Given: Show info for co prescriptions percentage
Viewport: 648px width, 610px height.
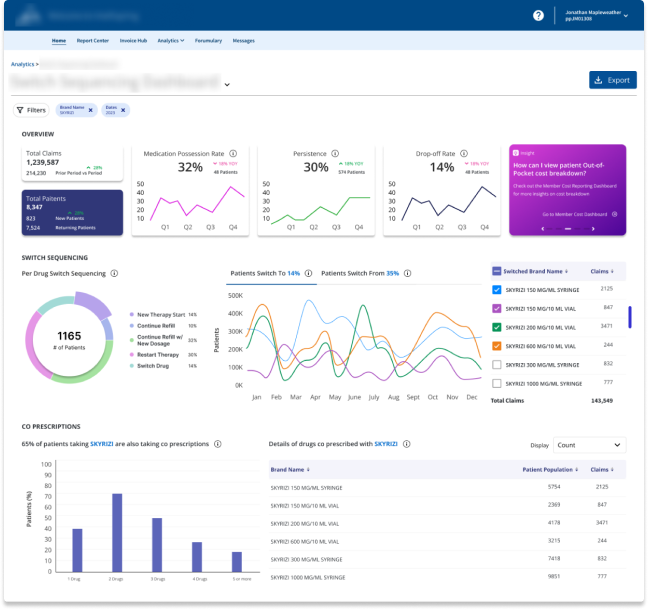Looking at the screenshot, I should pyautogui.click(x=218, y=444).
